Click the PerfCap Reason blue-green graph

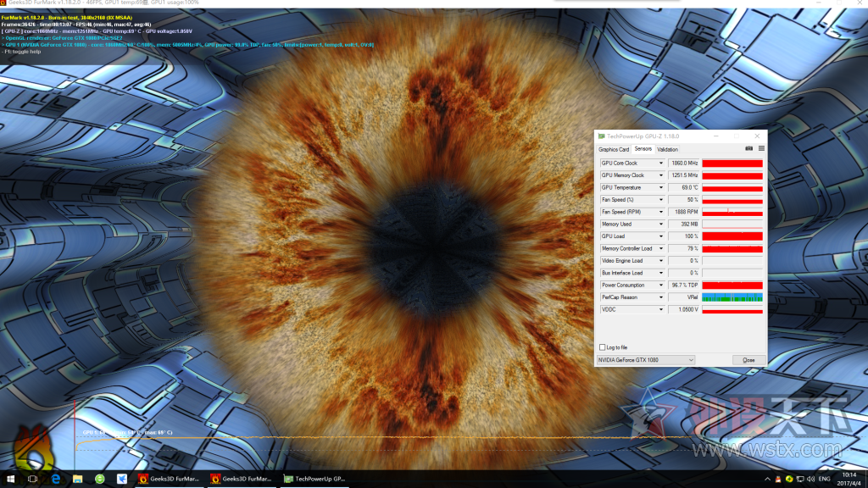tap(732, 297)
